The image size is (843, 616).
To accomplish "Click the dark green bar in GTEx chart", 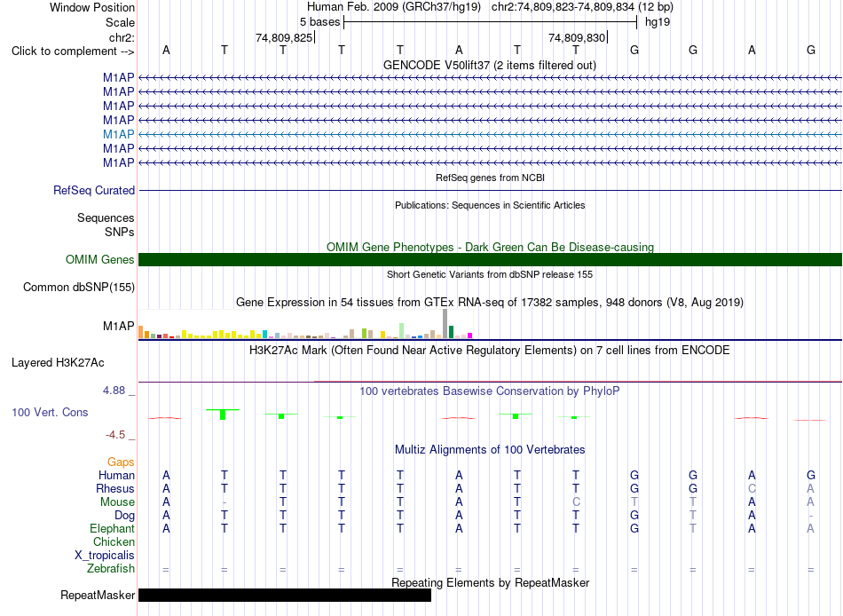I will [x=452, y=332].
